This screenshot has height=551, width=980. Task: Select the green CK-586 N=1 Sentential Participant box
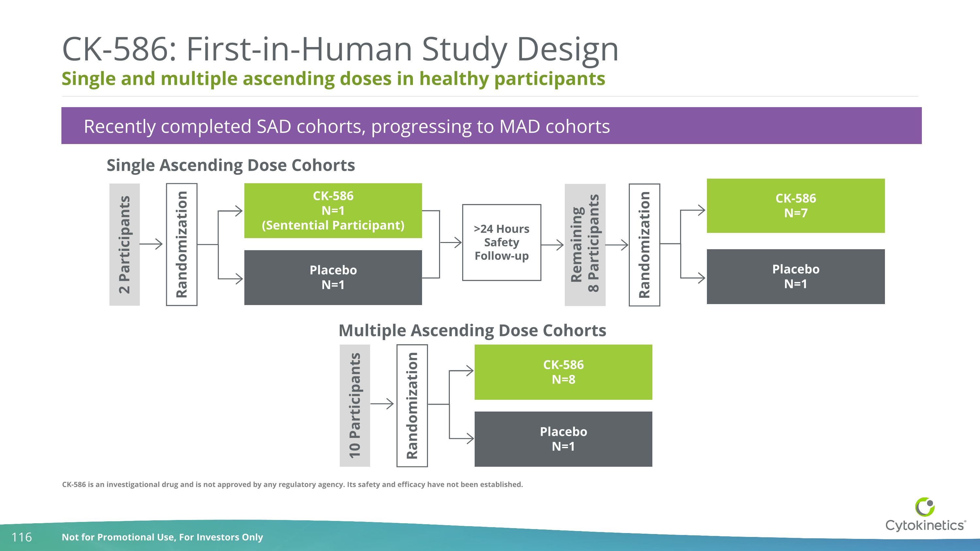coord(333,210)
